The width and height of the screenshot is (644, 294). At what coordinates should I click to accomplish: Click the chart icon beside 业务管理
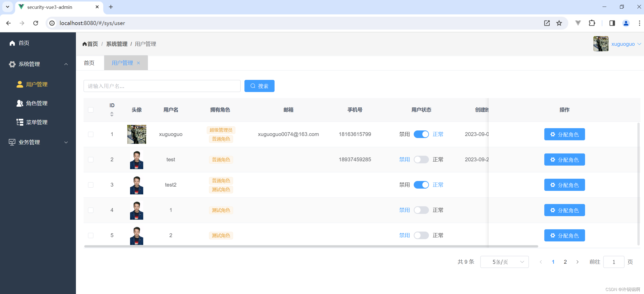pyautogui.click(x=12, y=142)
